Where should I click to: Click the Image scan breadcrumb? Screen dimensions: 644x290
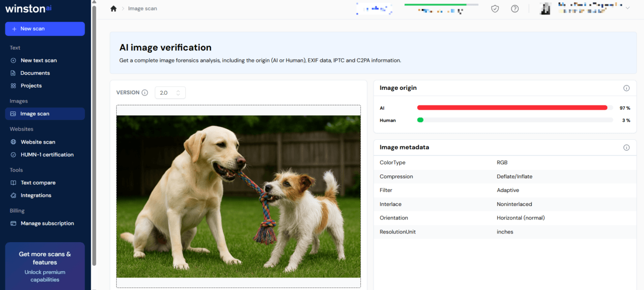pos(142,8)
